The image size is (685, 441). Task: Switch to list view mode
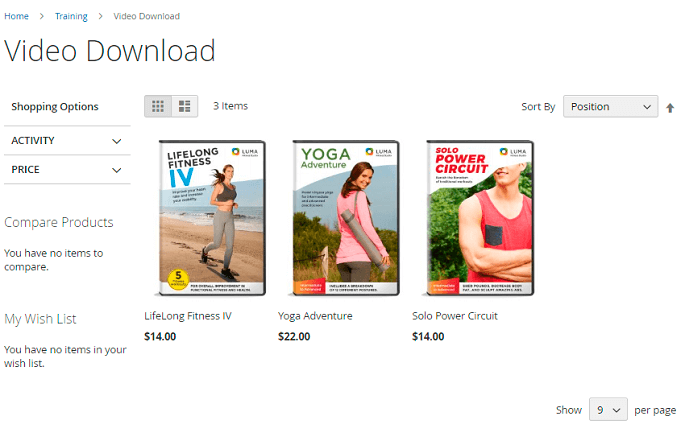click(x=184, y=106)
